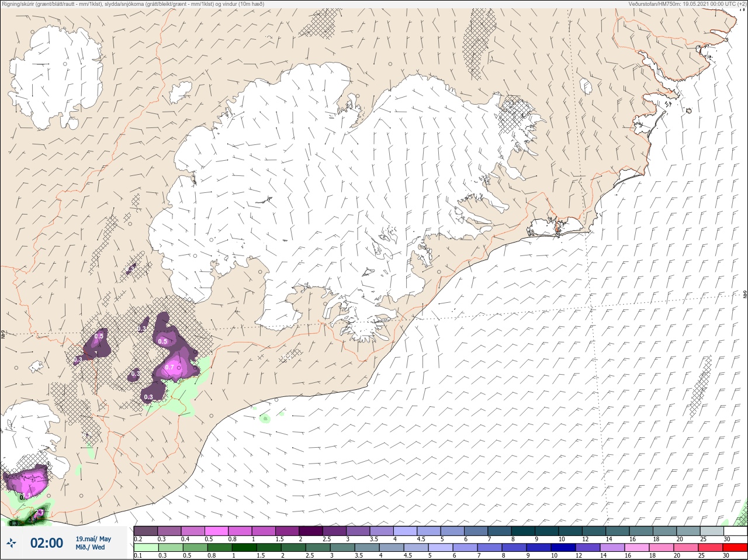Image resolution: width=748 pixels, height=560 pixels.
Task: Click the 'Veðurstofan/HM750m' model run timestamp
Action: [x=687, y=4]
